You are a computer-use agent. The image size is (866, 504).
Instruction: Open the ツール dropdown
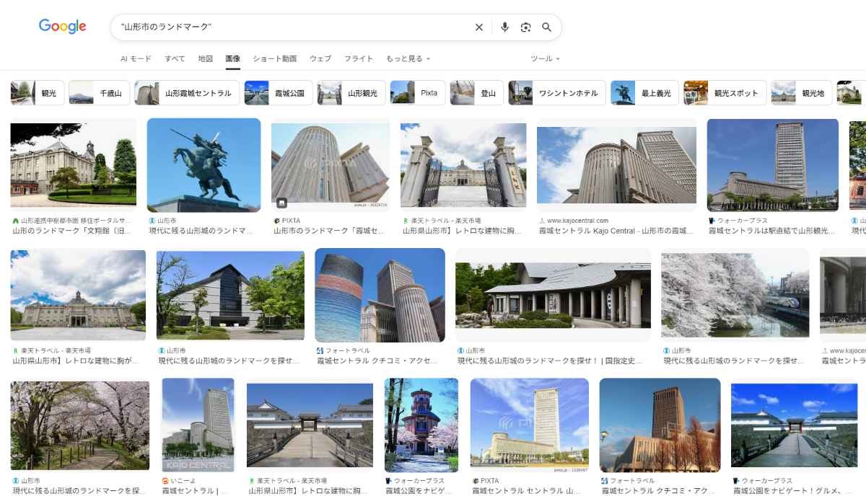545,58
